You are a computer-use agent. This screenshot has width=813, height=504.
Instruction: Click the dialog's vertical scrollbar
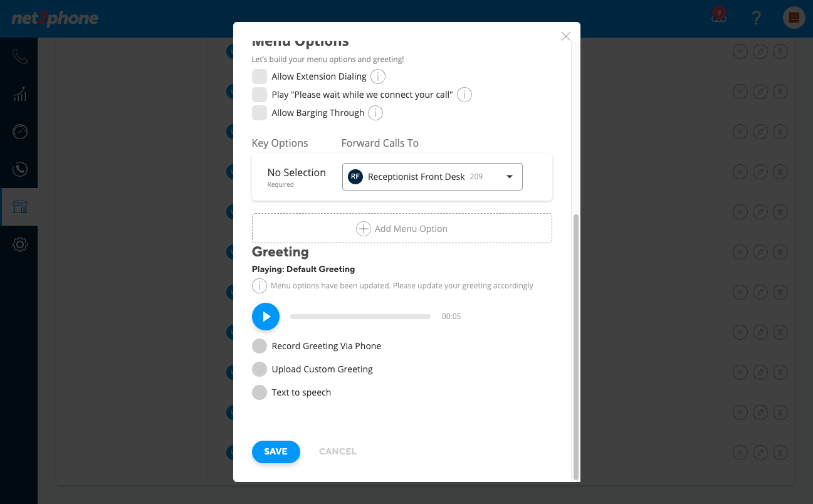coord(576,347)
